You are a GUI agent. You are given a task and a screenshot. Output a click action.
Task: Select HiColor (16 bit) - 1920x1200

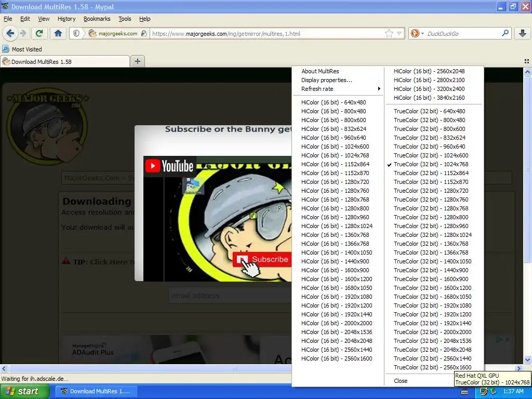(338, 305)
